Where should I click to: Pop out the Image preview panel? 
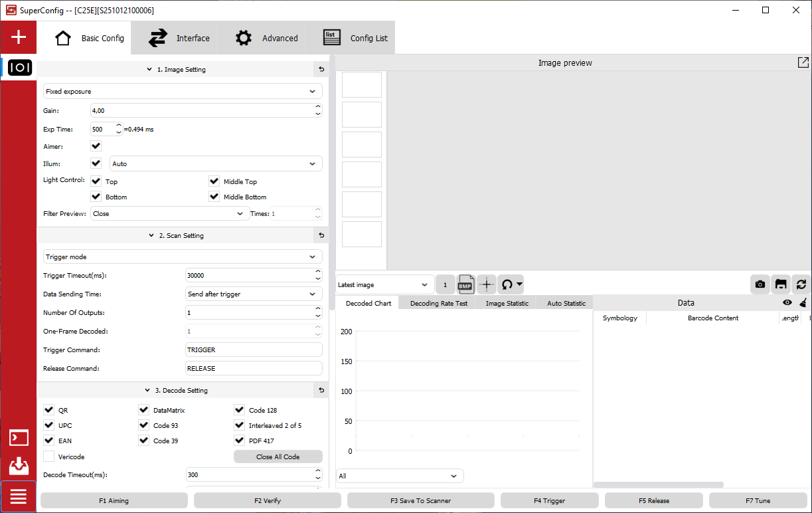point(803,62)
